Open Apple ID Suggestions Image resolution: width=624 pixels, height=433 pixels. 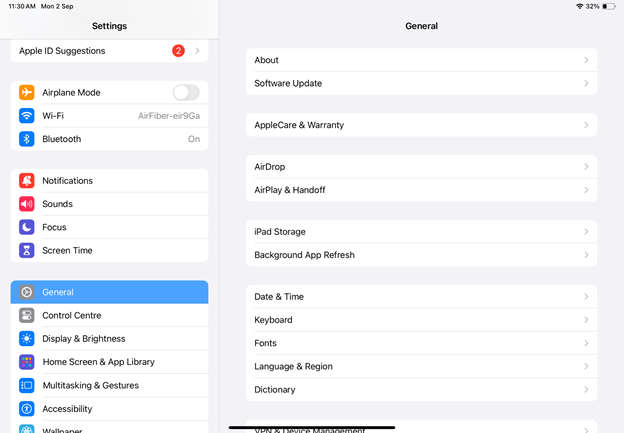pos(109,51)
